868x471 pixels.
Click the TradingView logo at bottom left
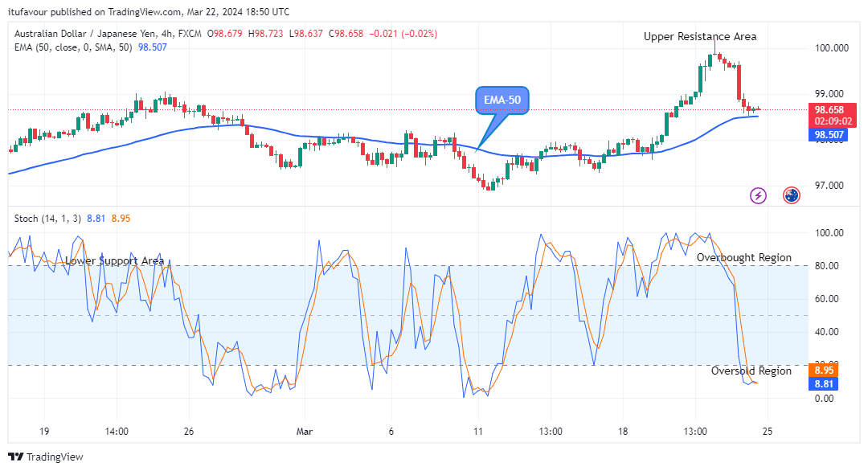click(x=45, y=457)
